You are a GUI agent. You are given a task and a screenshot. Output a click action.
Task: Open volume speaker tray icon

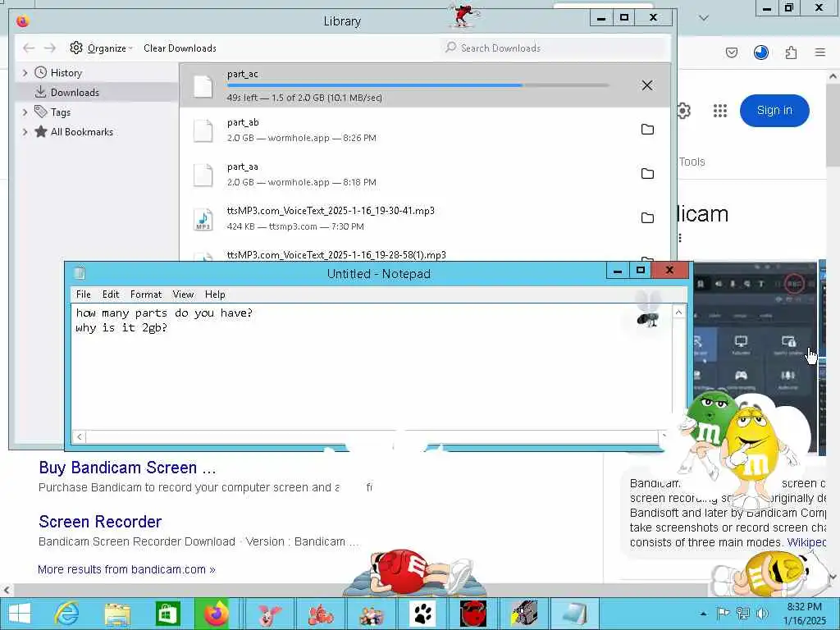pos(762,614)
